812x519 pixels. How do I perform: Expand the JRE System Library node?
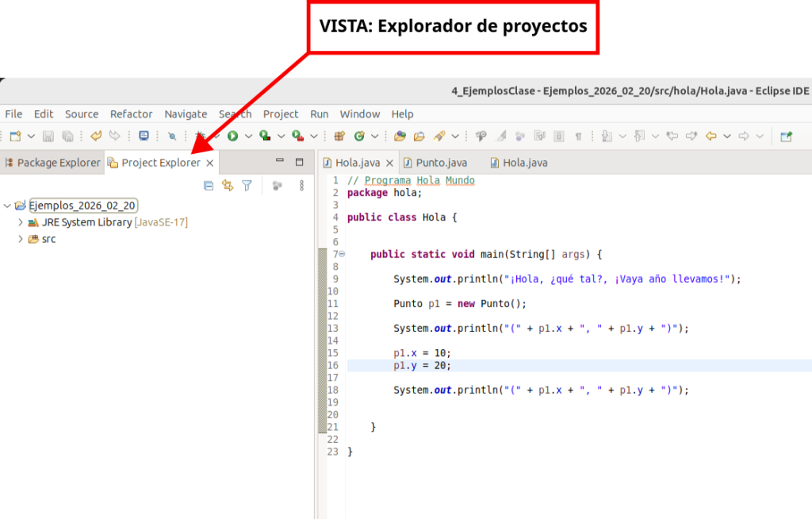coord(21,223)
